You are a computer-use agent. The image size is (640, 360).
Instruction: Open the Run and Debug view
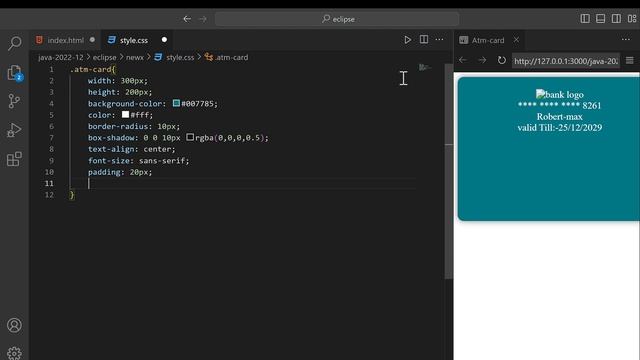14,130
